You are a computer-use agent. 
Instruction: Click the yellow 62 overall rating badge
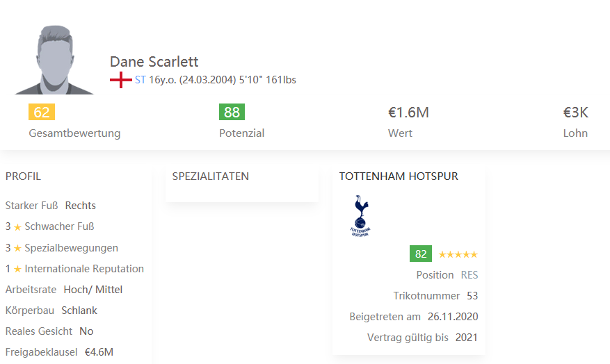coord(42,112)
